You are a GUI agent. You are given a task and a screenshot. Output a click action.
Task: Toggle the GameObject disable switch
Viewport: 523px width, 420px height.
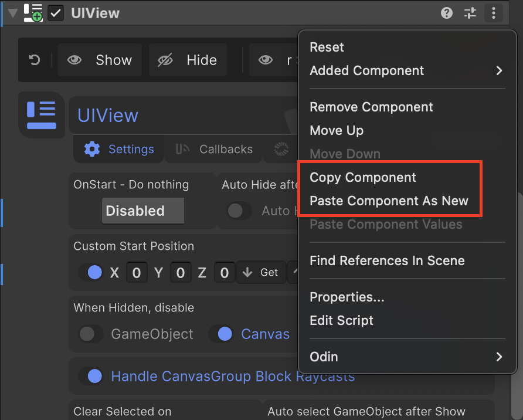[91, 334]
